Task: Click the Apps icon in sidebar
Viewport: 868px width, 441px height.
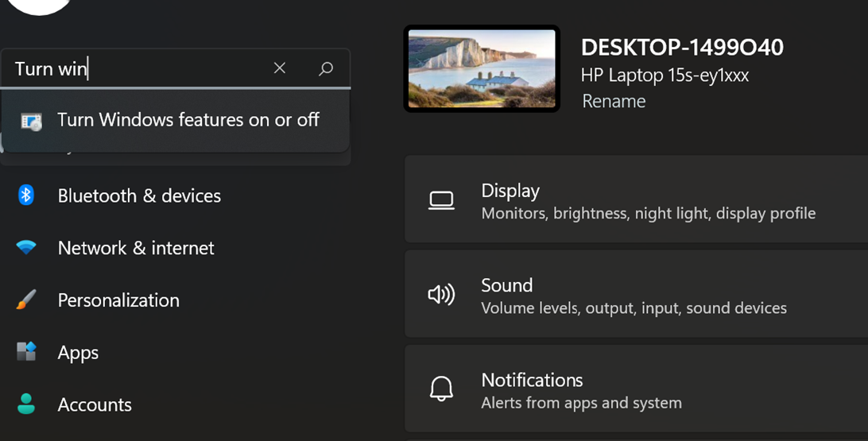Action: tap(26, 351)
